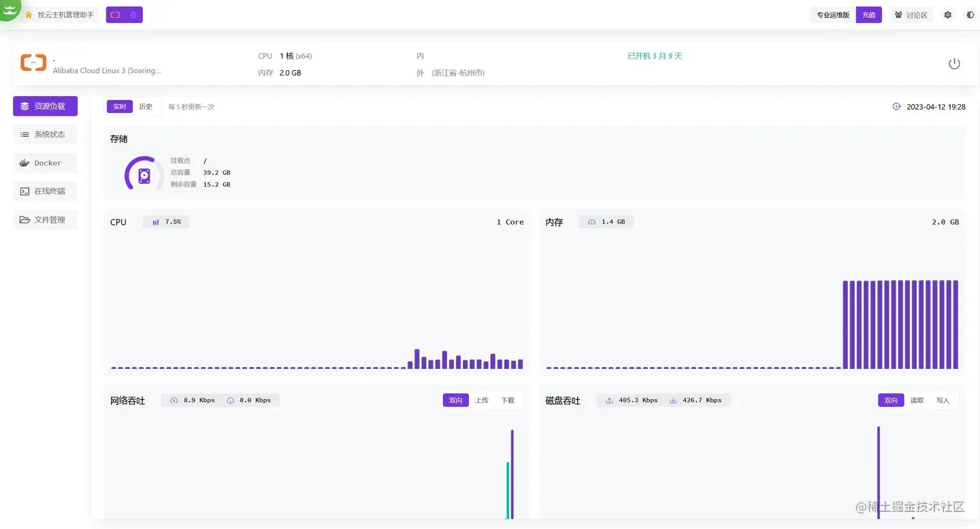Click the 已开机 3 月 9 天 uptime text
980x529 pixels.
[655, 57]
